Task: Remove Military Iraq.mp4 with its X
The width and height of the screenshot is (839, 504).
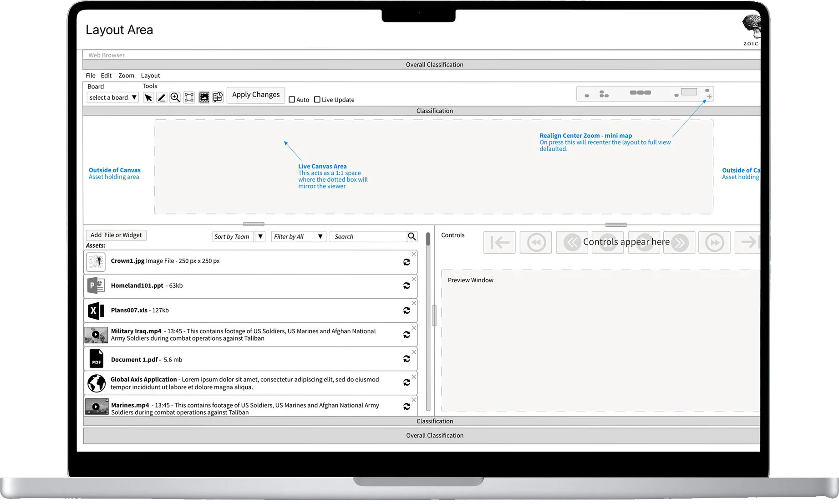Action: (414, 327)
